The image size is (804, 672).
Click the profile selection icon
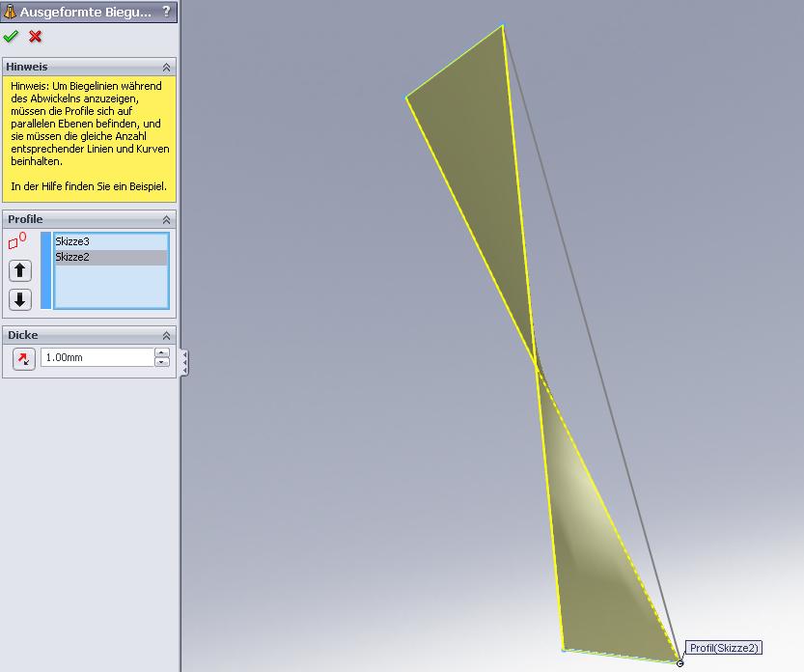[17, 241]
